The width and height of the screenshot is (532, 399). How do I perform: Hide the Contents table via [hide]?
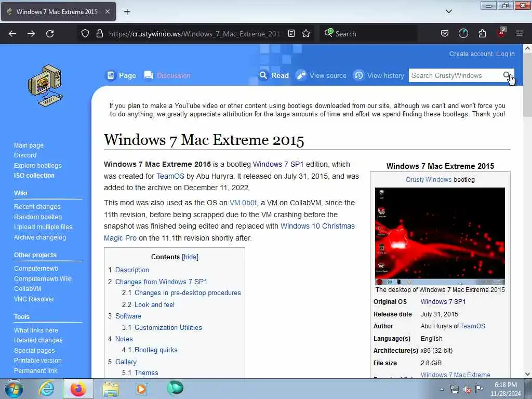pyautogui.click(x=190, y=257)
